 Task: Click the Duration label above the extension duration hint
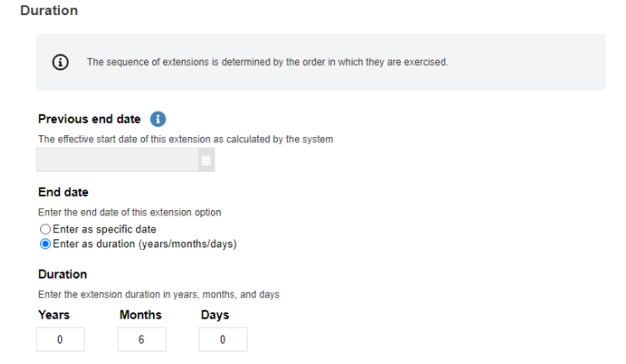pos(62,274)
